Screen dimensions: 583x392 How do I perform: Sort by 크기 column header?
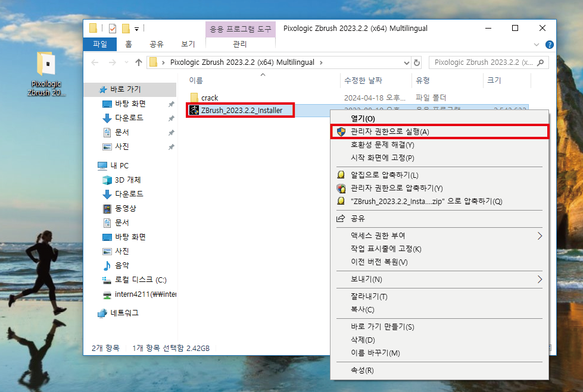pyautogui.click(x=494, y=80)
